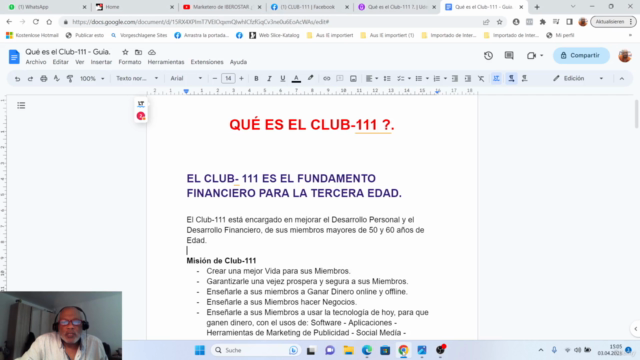
Task: Open the Editar menu
Action: coord(60,62)
